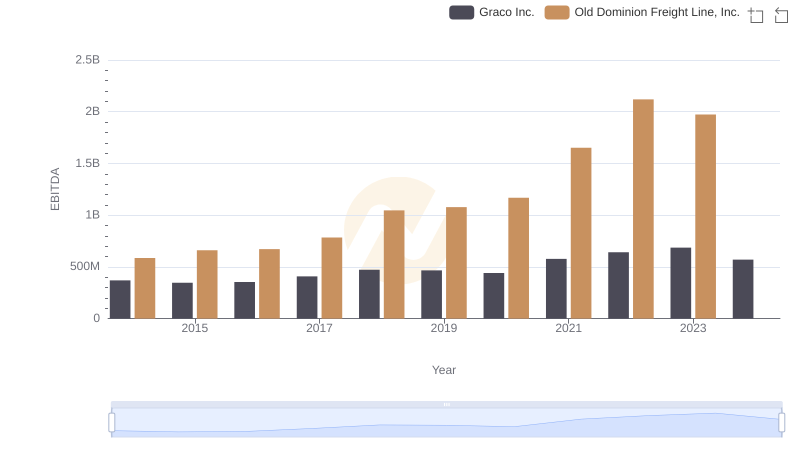Viewport: 800px width, 461px height.
Task: Select the Old Dominion bar for 2018
Action: [x=394, y=264]
